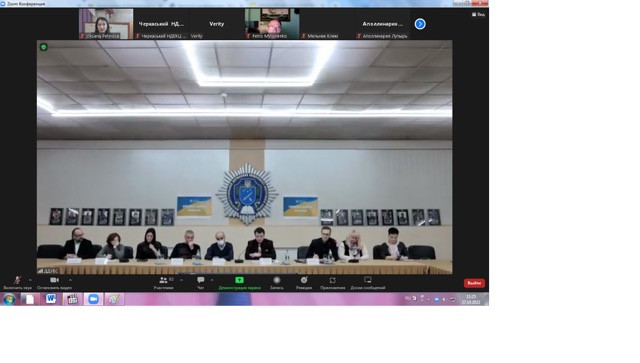Open volume control in system tray
640x363 pixels.
[444, 299]
